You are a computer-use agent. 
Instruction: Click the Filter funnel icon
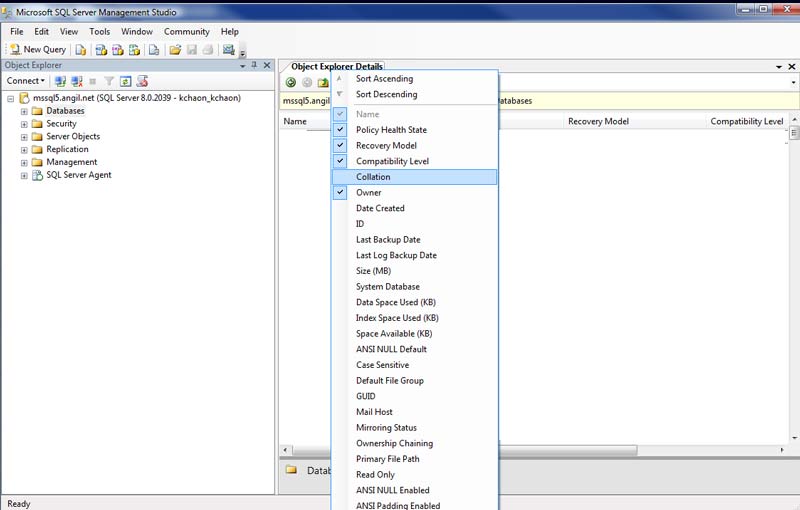[x=109, y=81]
